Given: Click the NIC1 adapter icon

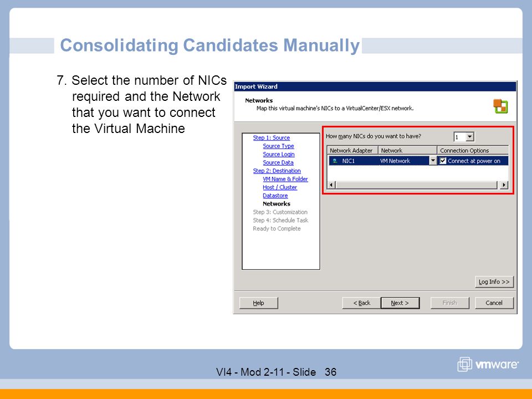Looking at the screenshot, I should coord(335,161).
